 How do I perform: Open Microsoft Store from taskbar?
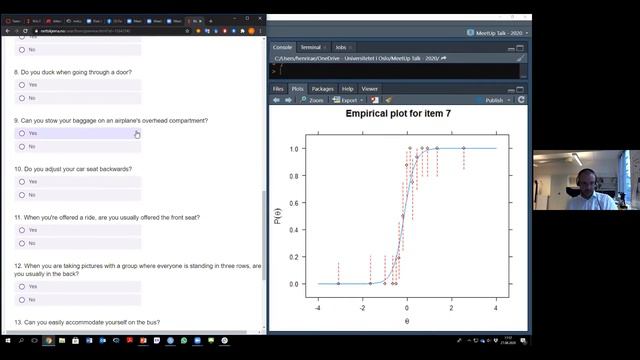(x=76, y=340)
